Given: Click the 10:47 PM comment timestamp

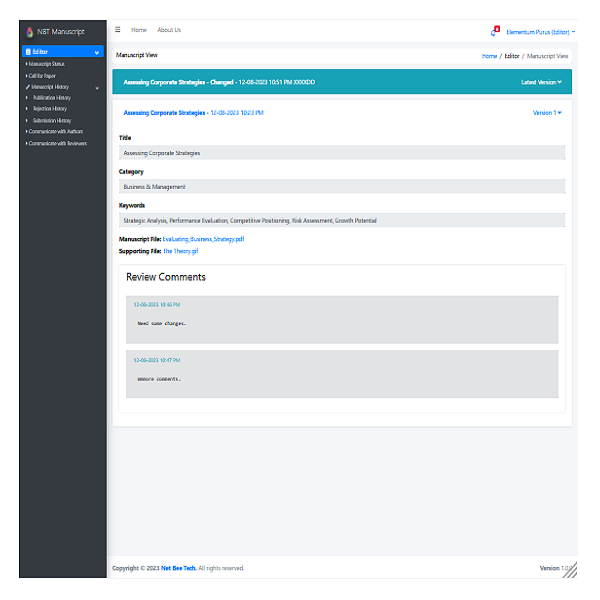Looking at the screenshot, I should click(157, 360).
